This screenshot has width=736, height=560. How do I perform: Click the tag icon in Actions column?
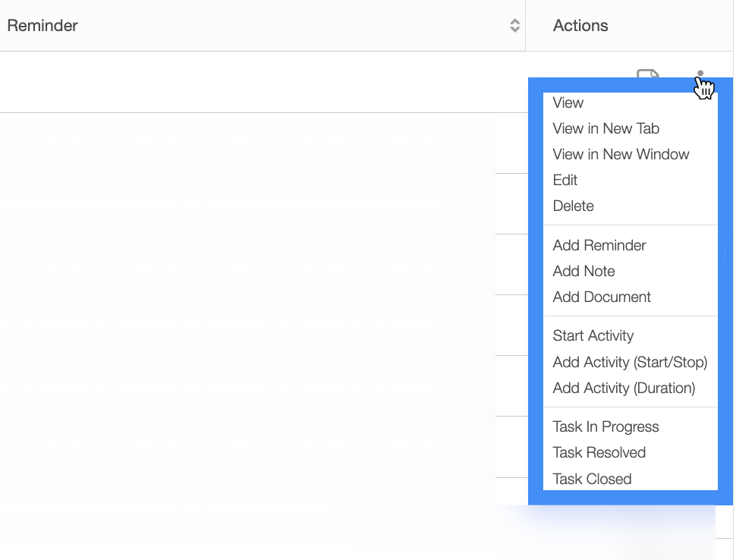(x=648, y=74)
